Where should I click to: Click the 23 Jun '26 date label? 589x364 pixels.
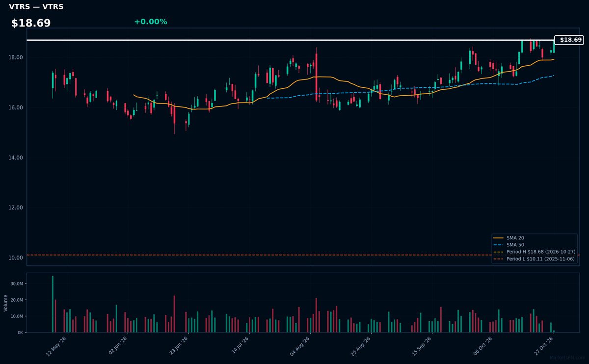click(x=179, y=346)
